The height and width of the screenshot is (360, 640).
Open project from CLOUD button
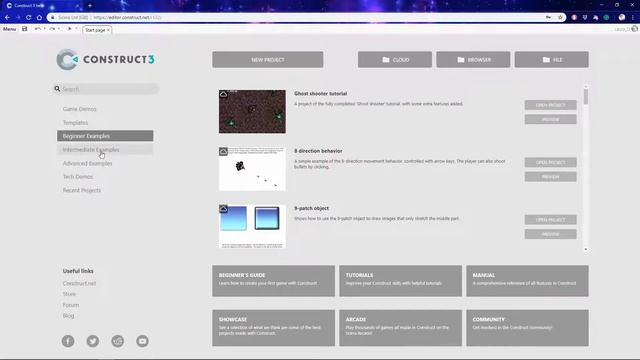[x=395, y=60]
